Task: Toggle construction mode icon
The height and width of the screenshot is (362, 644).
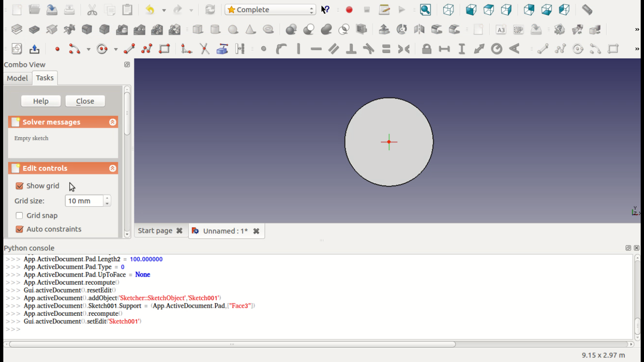Action: tap(240, 49)
